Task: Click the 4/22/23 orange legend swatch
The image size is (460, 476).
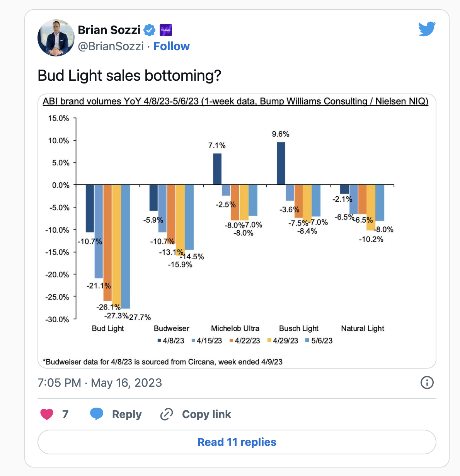Action: coord(231,340)
